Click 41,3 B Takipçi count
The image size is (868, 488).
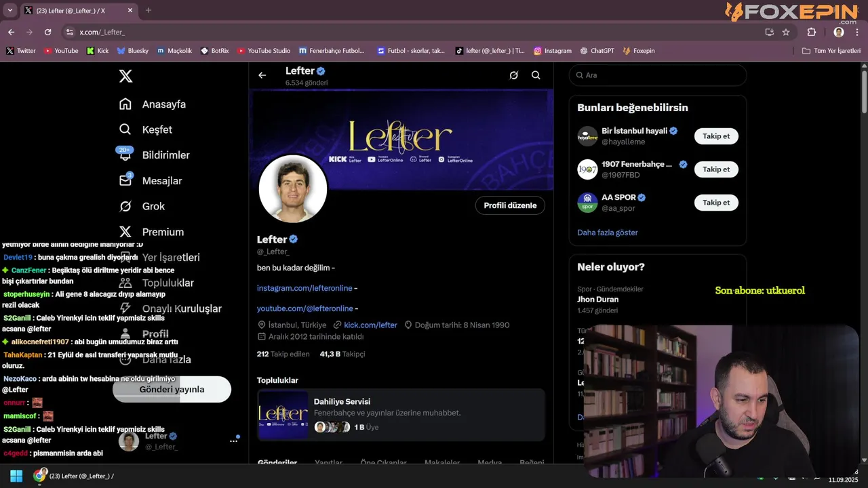(342, 354)
